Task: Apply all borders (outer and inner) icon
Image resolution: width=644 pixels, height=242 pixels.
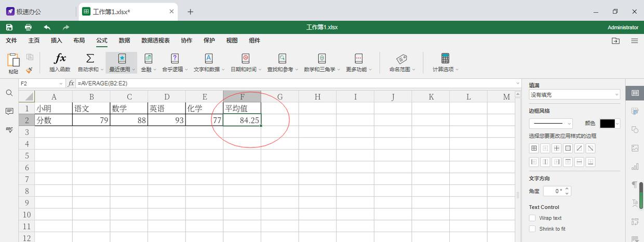Action: click(534, 149)
